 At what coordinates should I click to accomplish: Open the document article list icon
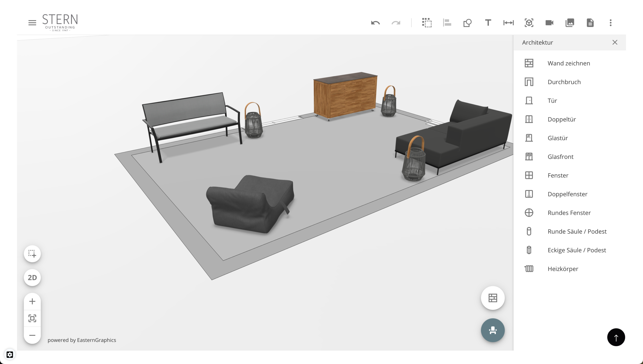pyautogui.click(x=590, y=23)
